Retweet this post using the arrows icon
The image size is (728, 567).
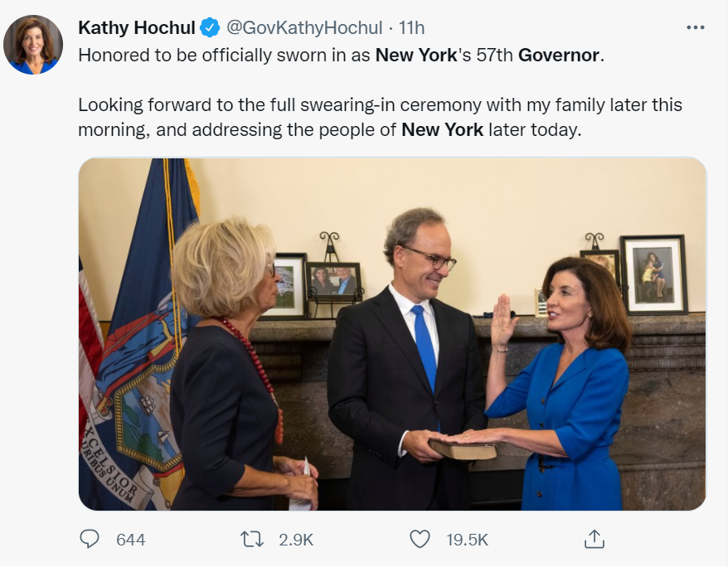251,540
